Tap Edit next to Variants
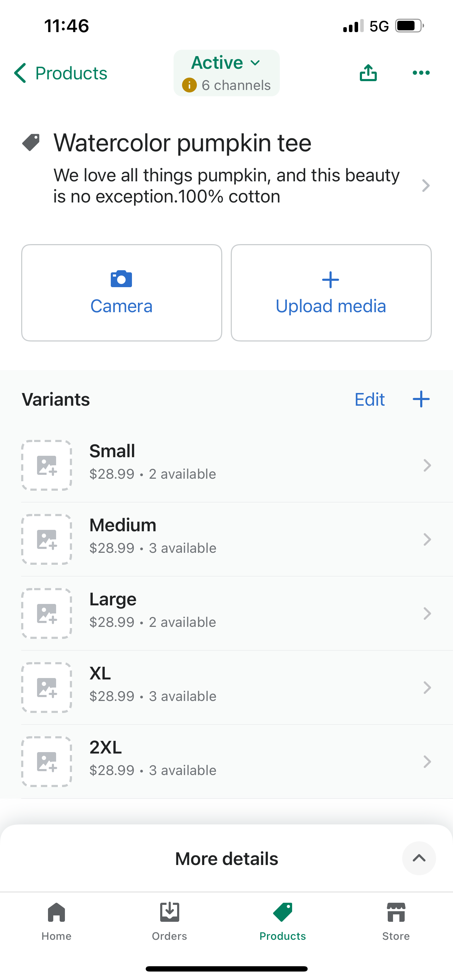 (369, 399)
